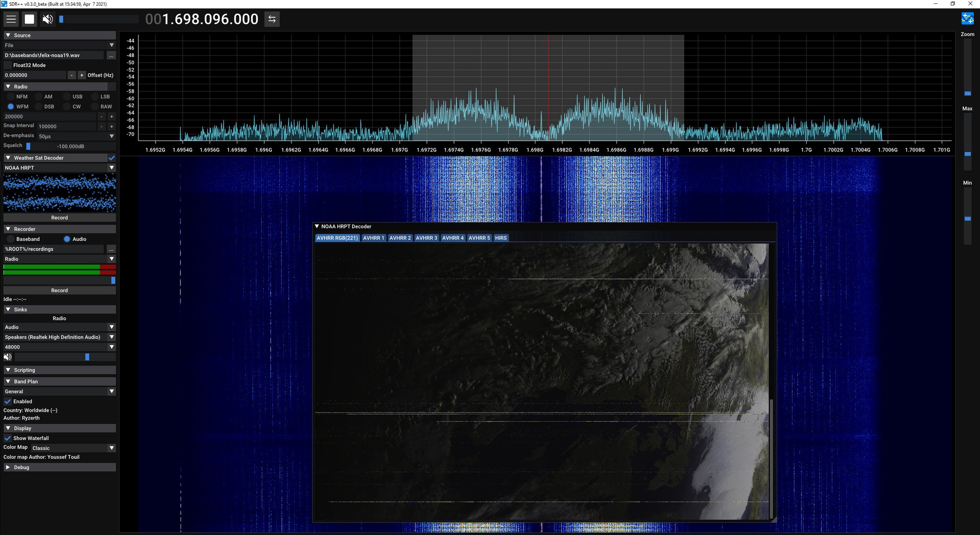Click the frequency swap arrows icon
Image resolution: width=980 pixels, height=535 pixels.
point(271,20)
